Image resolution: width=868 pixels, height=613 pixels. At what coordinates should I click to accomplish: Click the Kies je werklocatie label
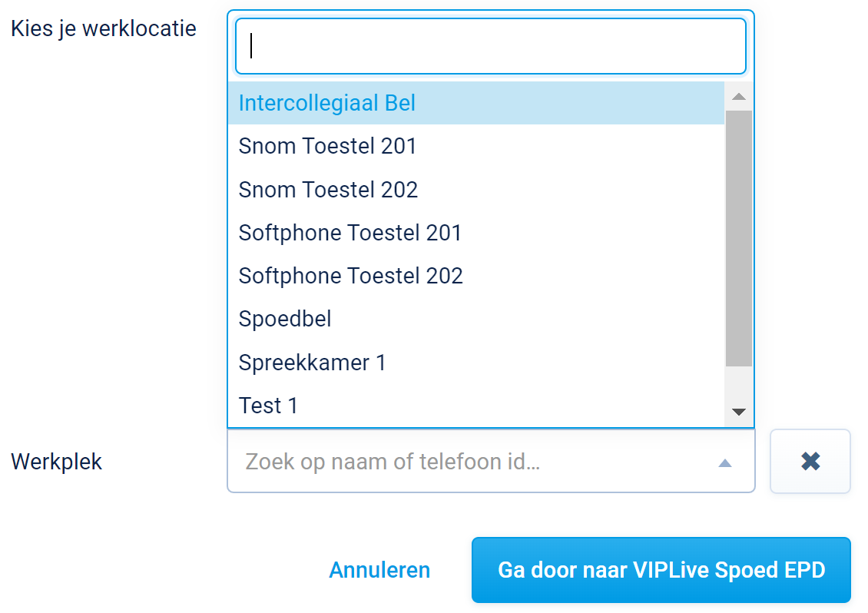[104, 29]
